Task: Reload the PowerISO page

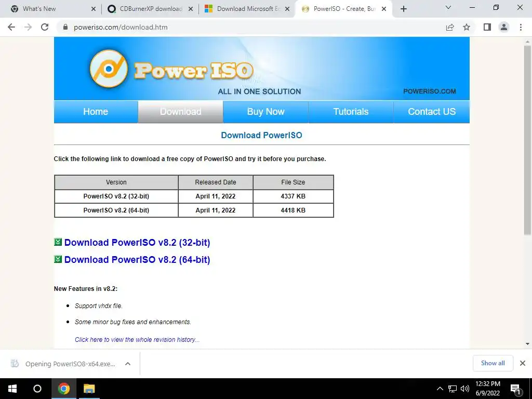Action: pos(45,27)
